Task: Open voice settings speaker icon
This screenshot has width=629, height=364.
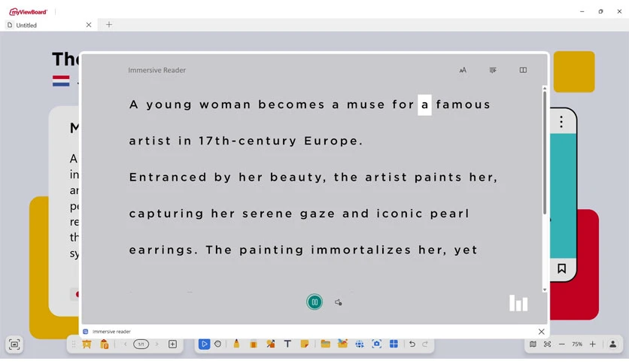Action: click(x=338, y=302)
